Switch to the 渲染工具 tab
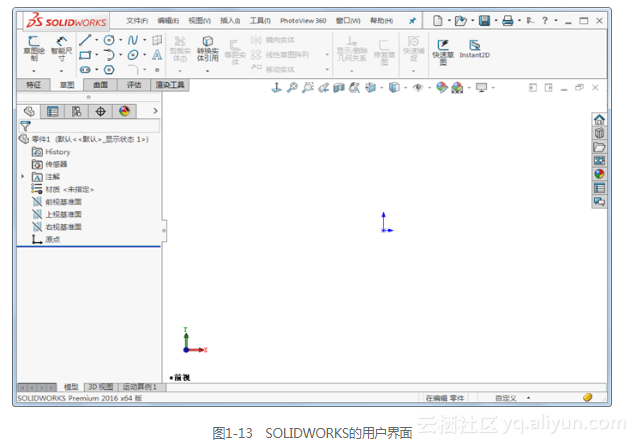 (170, 85)
